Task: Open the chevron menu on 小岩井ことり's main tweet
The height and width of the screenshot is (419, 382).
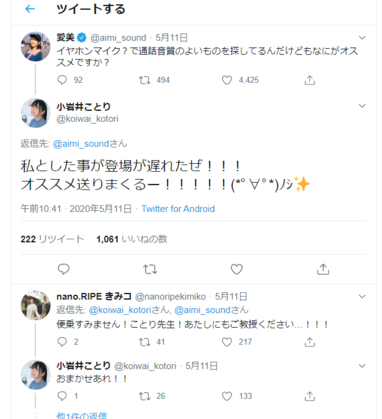Action: [362, 106]
